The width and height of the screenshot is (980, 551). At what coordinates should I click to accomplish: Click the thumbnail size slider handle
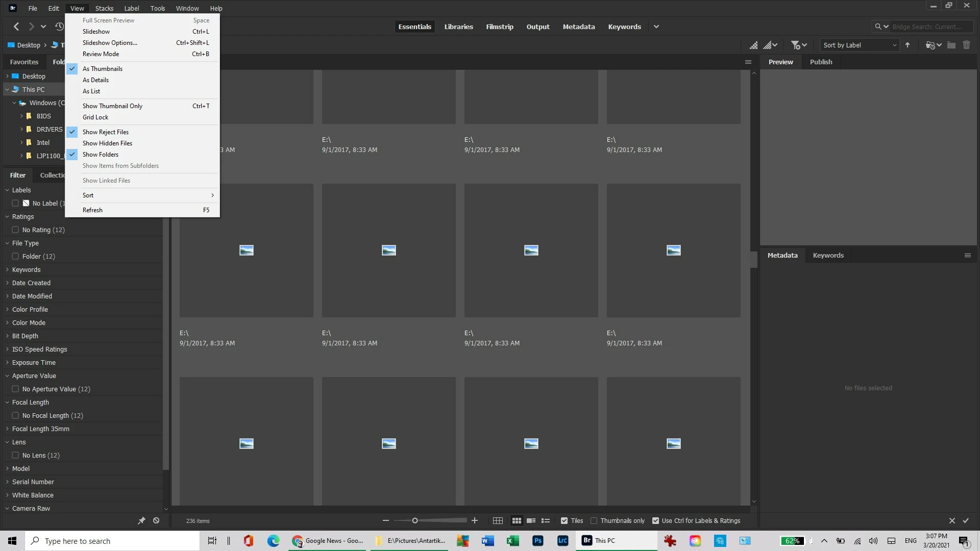[415, 521]
